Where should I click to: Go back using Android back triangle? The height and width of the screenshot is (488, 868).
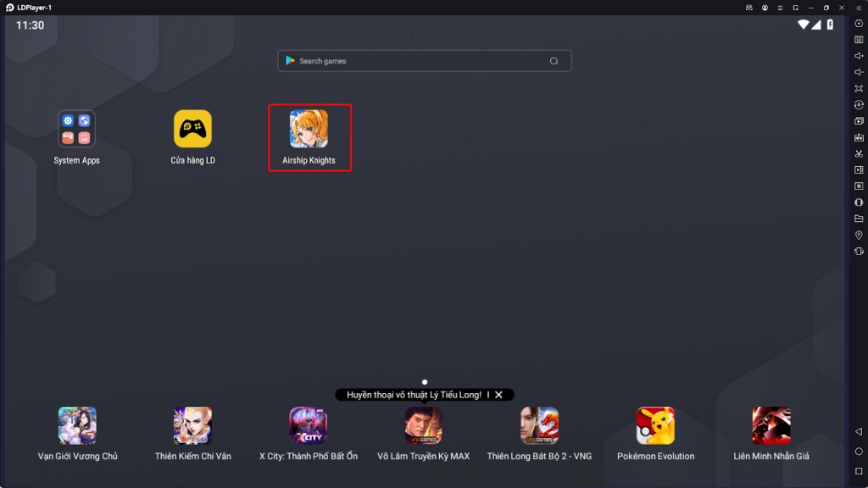859,431
